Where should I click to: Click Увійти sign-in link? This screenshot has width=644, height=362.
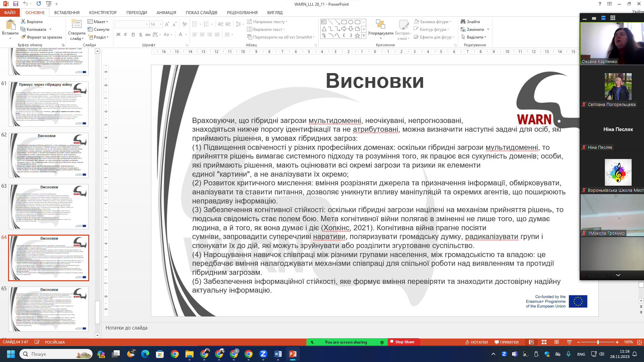click(638, 11)
